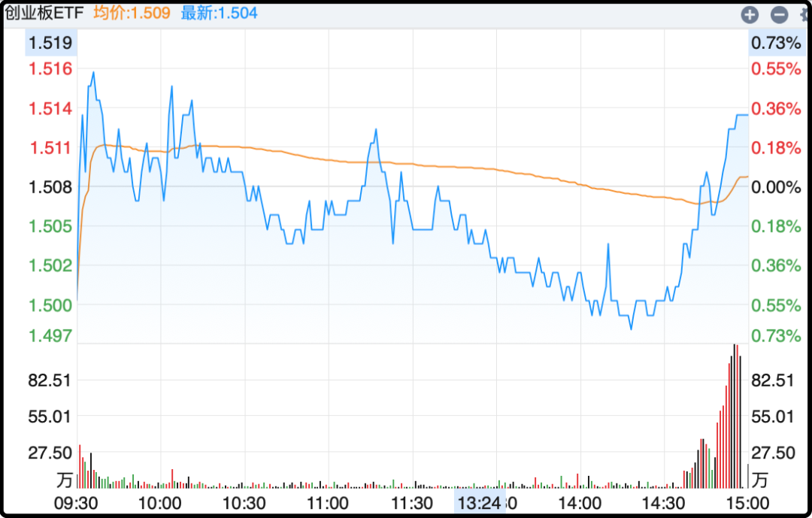Click the 0.00% axis label
The height and width of the screenshot is (518, 812).
tap(775, 187)
